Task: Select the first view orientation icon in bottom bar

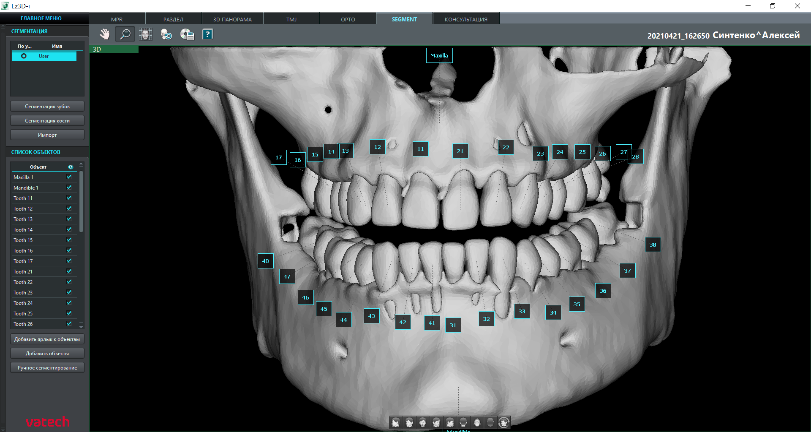Action: click(x=396, y=423)
